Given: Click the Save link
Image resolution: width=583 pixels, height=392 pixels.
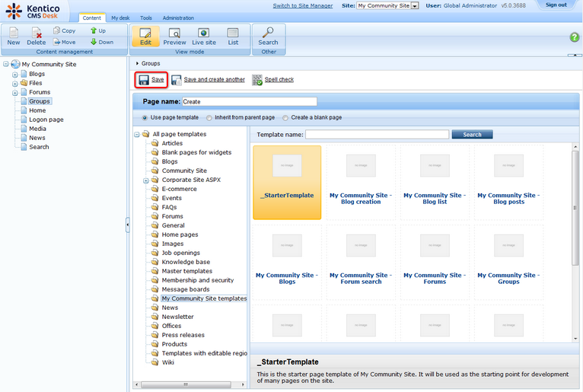Looking at the screenshot, I should tap(158, 80).
